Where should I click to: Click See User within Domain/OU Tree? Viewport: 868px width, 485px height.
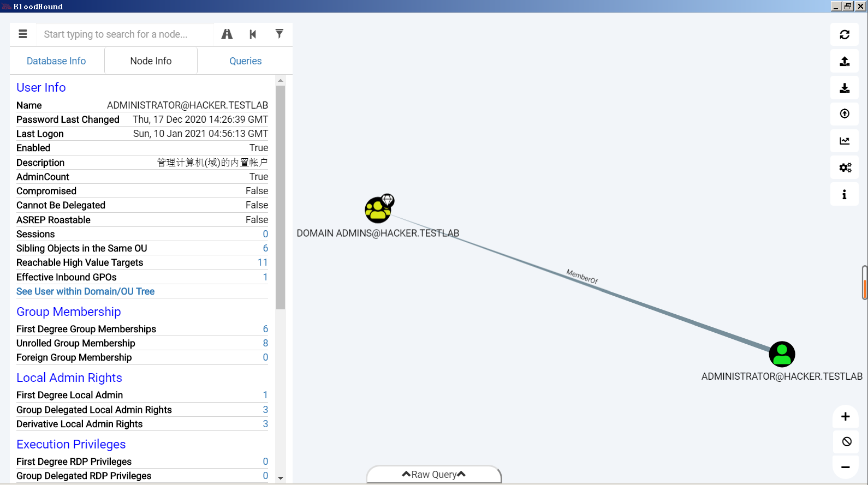[85, 291]
